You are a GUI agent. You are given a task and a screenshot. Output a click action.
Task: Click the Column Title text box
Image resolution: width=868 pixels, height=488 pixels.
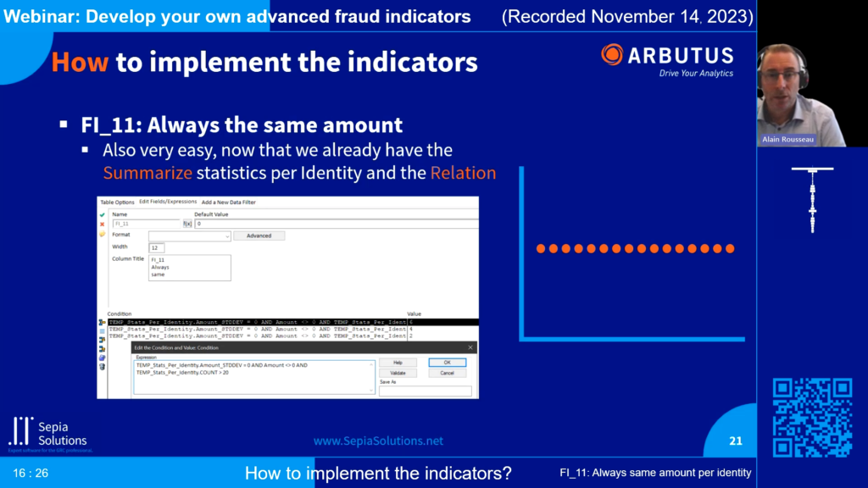coord(189,268)
